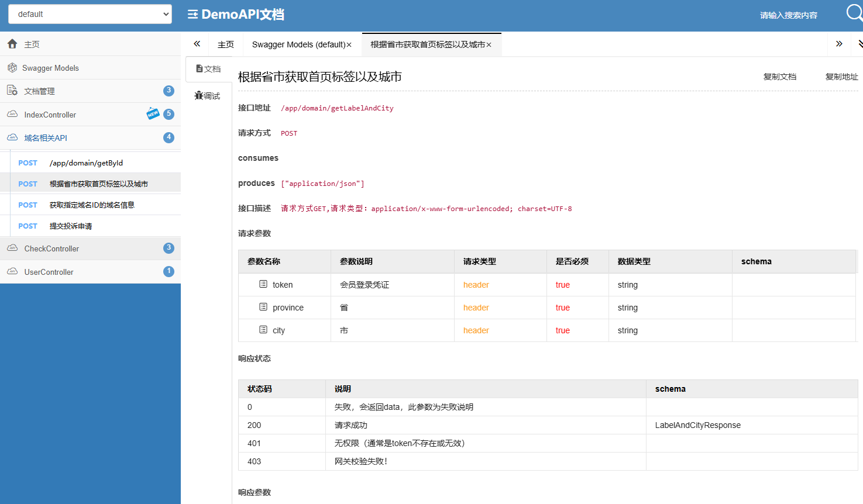Switch to the 主页 tab
The width and height of the screenshot is (863, 504).
(225, 44)
